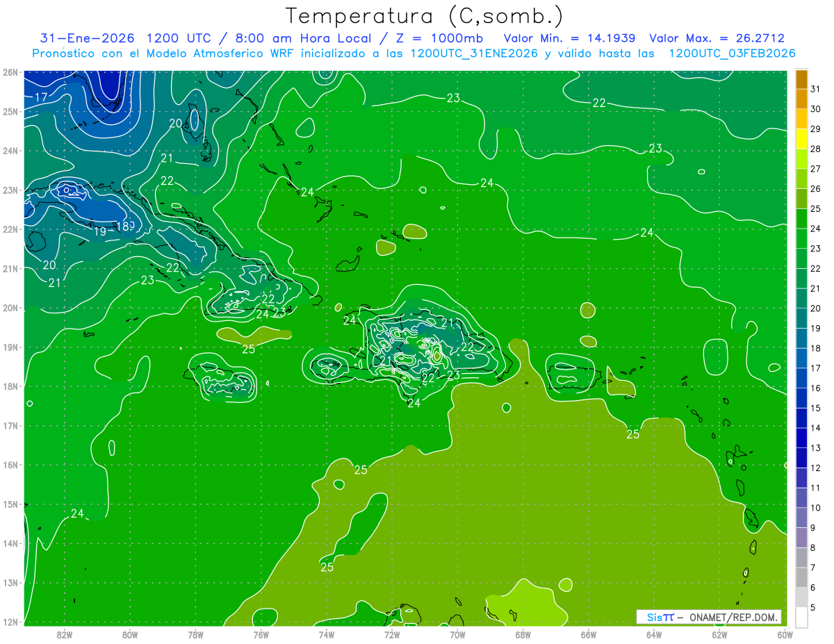
Task: Click the '74W' longitude axis label
Action: [x=327, y=634]
